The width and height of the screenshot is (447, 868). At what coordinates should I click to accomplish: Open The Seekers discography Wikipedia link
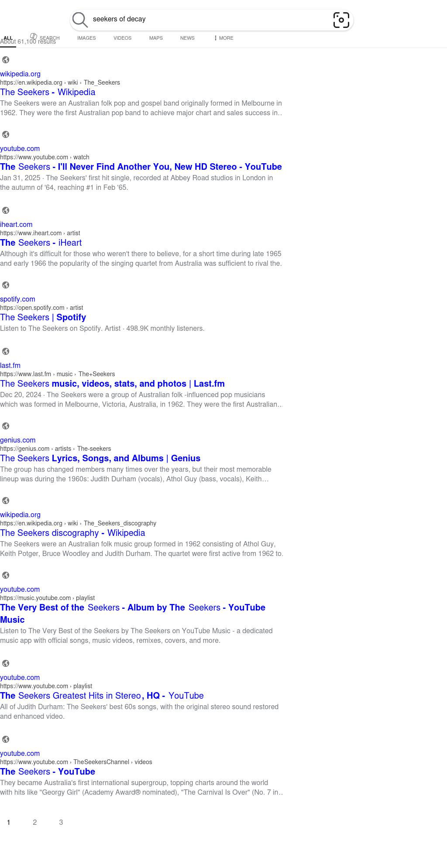point(72,533)
